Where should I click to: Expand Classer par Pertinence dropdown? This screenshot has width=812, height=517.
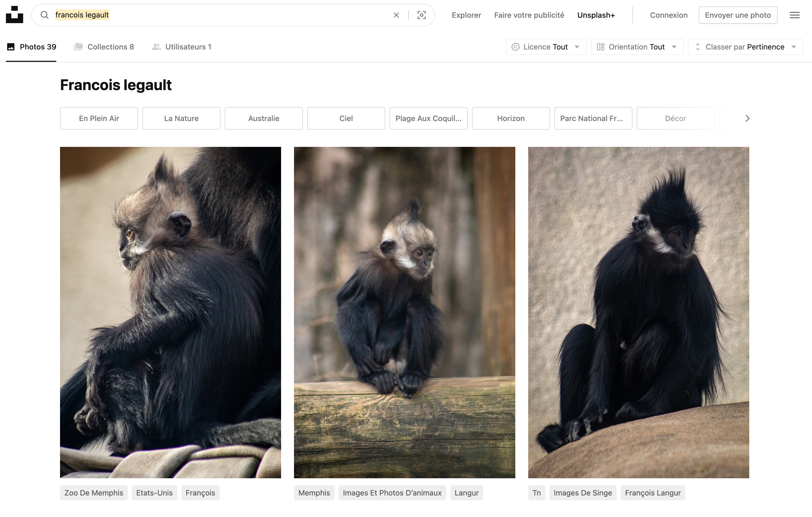pyautogui.click(x=745, y=47)
